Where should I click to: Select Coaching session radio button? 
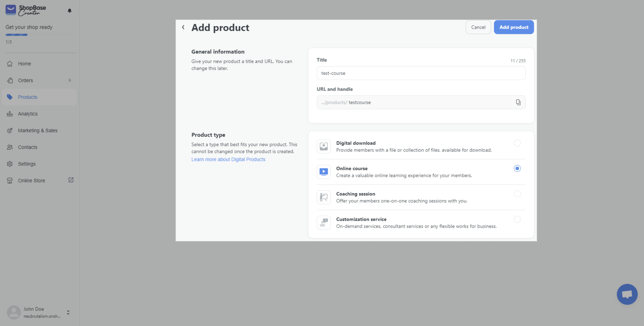pyautogui.click(x=517, y=194)
